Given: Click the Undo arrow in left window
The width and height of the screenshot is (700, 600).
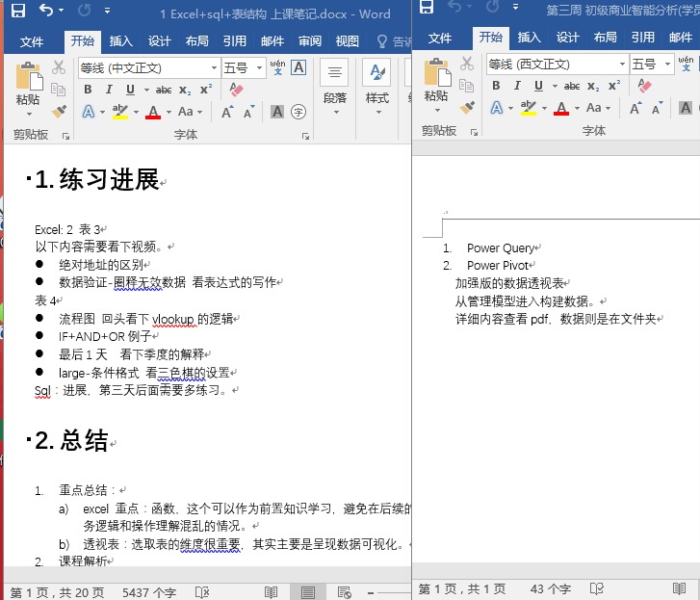Looking at the screenshot, I should point(46,11).
